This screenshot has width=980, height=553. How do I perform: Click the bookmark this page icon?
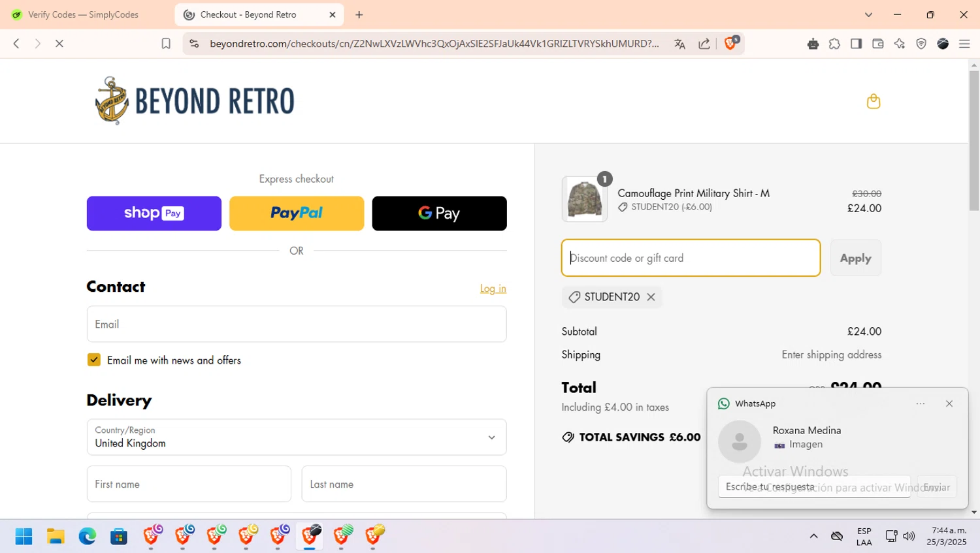166,44
